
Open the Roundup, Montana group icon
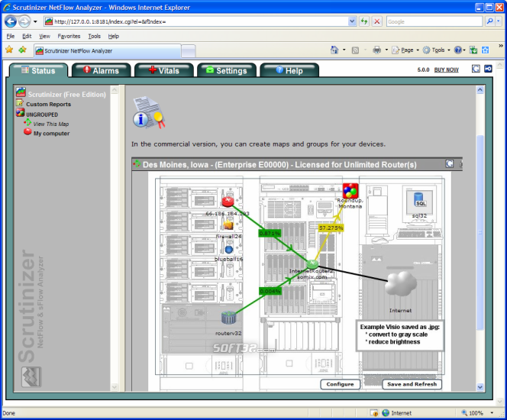click(x=350, y=191)
